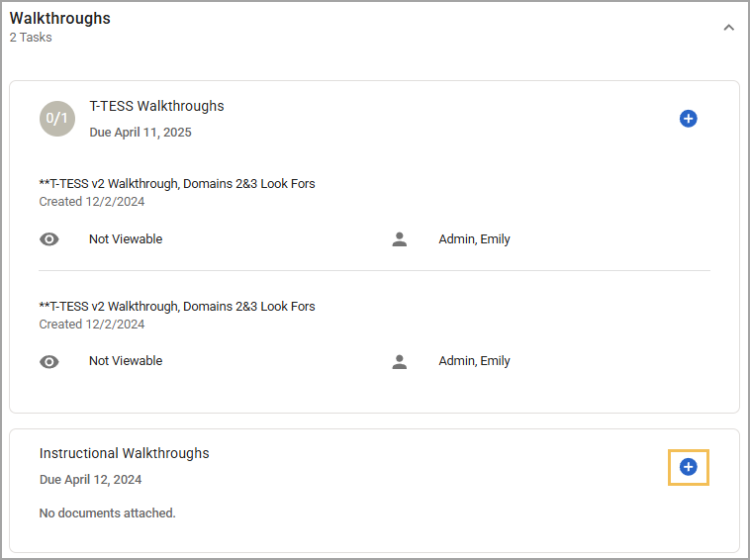
Task: Click the Walkthroughs section heading
Action: (59, 18)
